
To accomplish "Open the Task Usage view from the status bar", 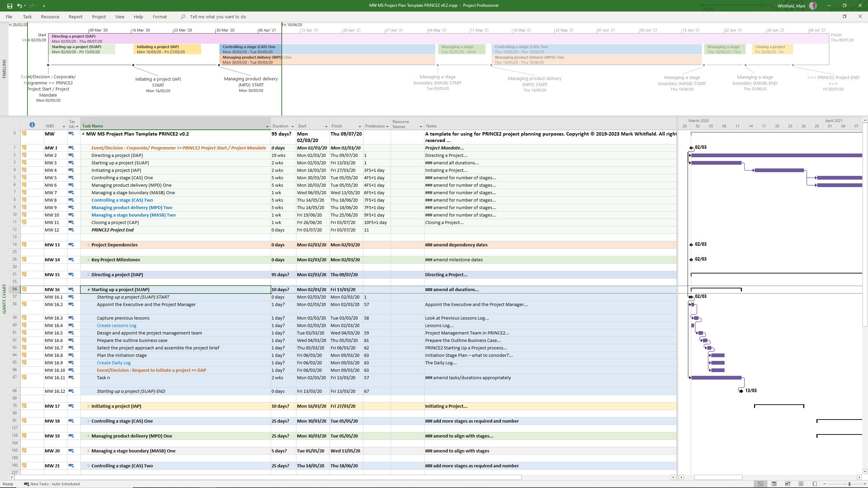I will click(774, 484).
